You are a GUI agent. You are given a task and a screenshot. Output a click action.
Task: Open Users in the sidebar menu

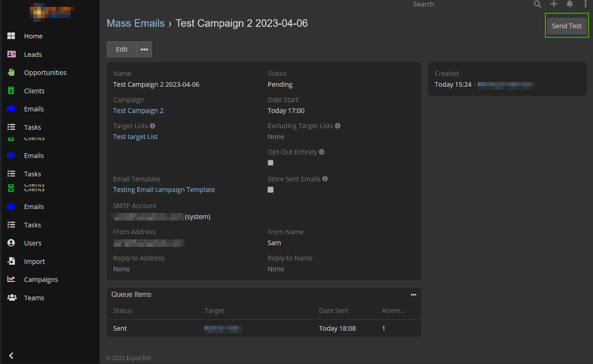point(33,243)
